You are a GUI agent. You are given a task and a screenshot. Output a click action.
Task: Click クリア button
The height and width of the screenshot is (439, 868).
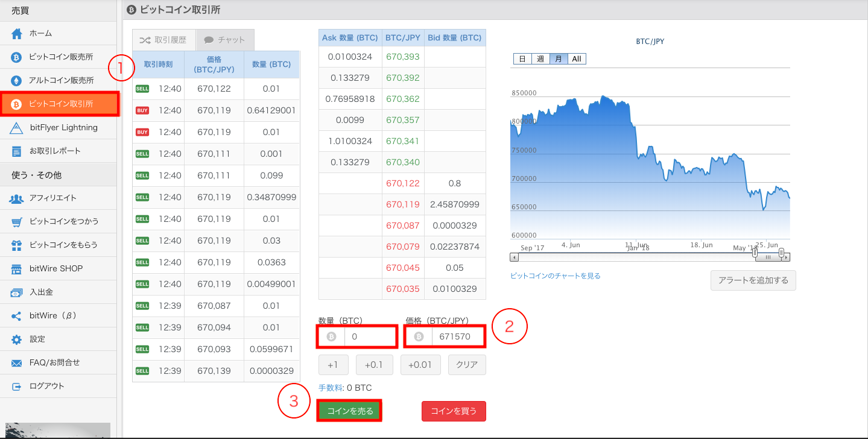point(467,365)
